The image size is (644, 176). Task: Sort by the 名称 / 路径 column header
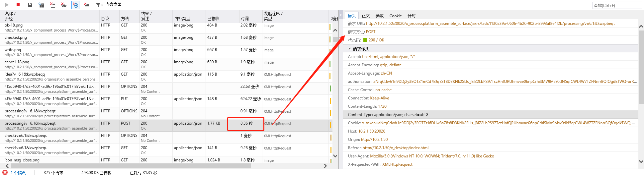pyautogui.click(x=50, y=16)
